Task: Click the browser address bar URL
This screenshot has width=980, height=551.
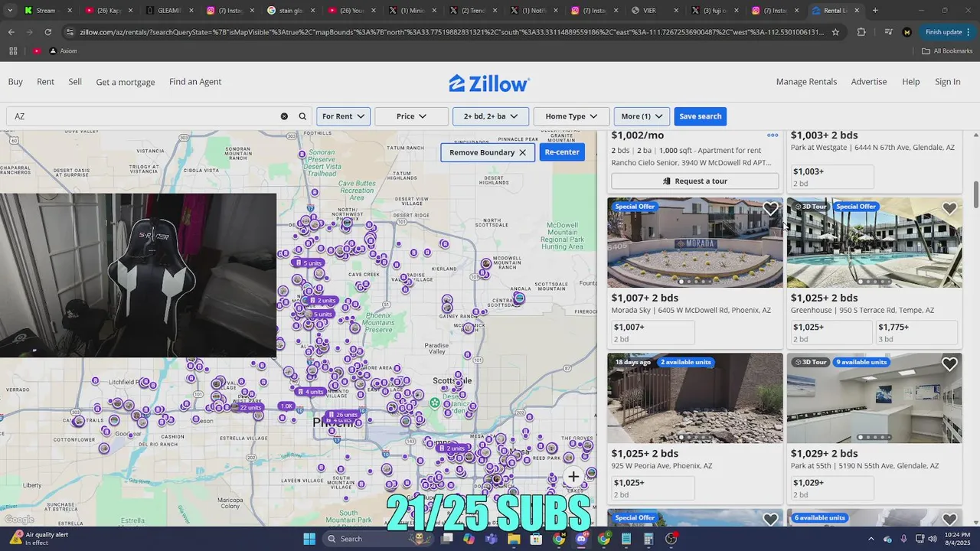Action: point(452,32)
